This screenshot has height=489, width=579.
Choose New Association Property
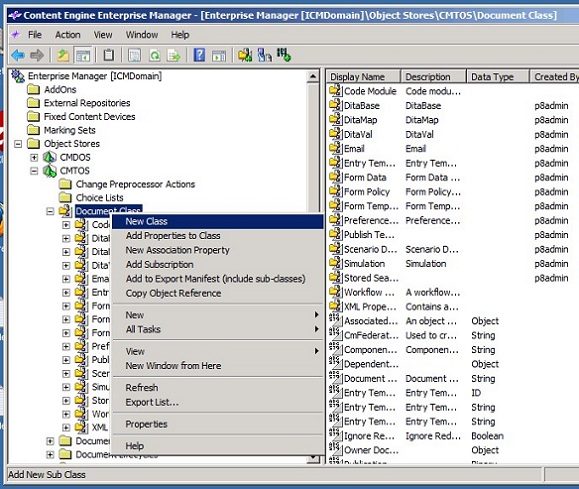click(x=217, y=250)
